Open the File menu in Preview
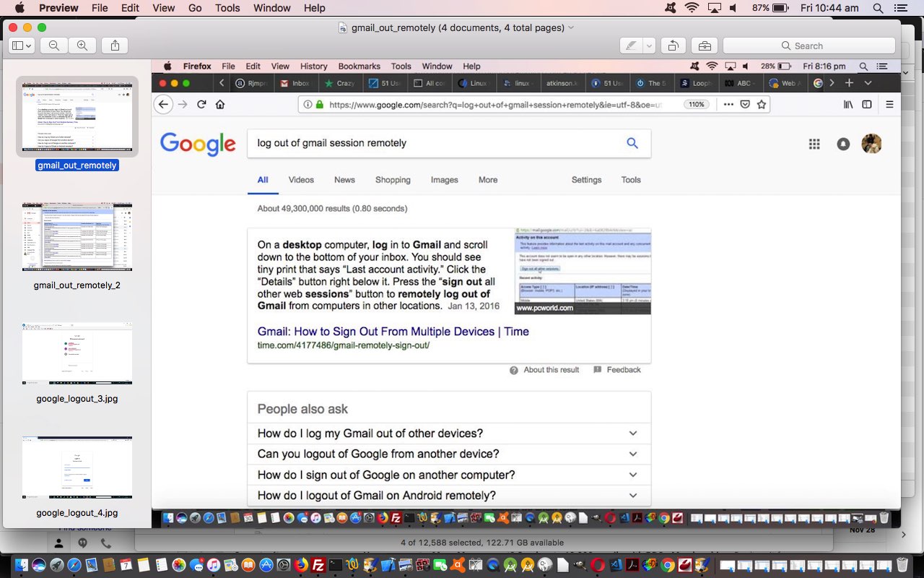The height and width of the screenshot is (578, 924). 100,8
